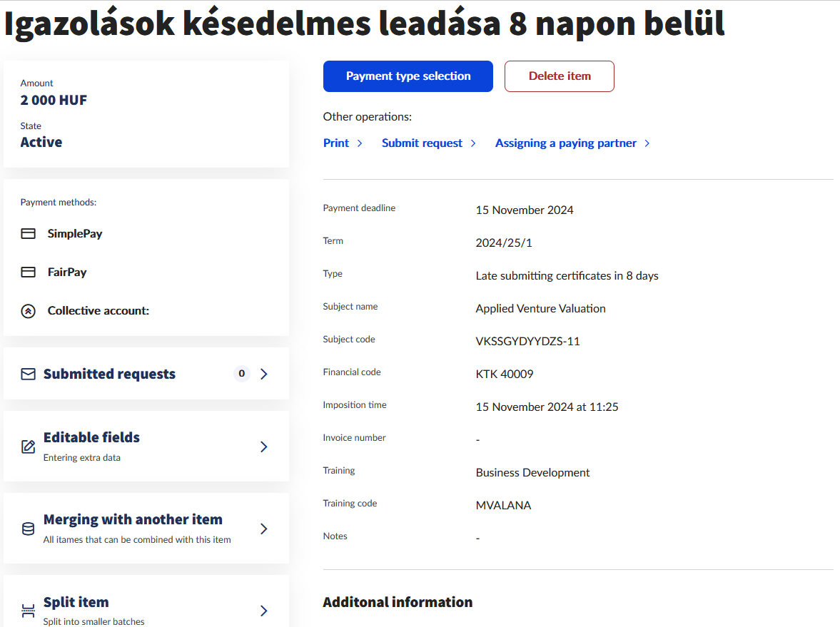Open the Print operation link

pos(336,143)
